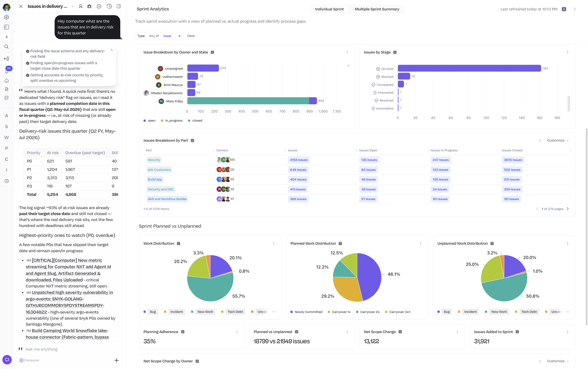Click the Issues by Stage chart scrollbar
588x369 pixels.
coord(568,104)
